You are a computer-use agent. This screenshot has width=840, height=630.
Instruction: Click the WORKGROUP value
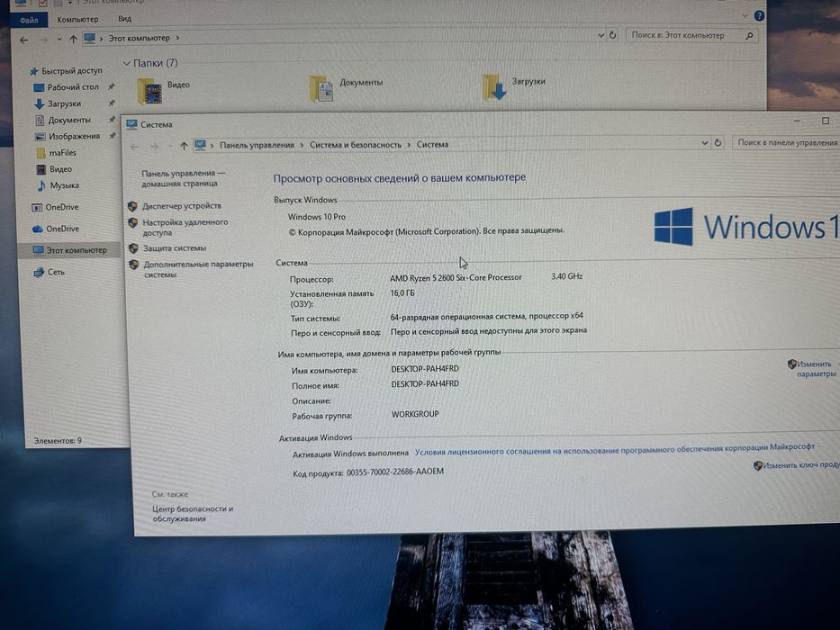(x=415, y=414)
